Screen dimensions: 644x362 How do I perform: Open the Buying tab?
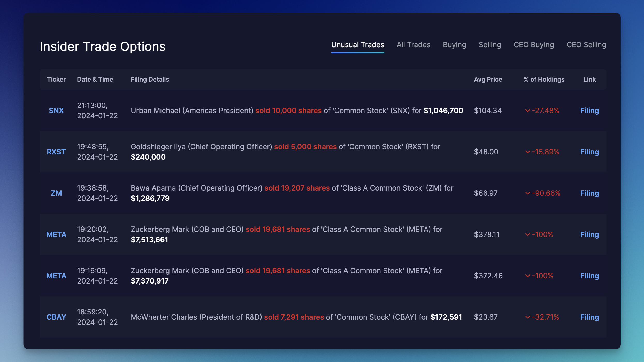click(x=454, y=45)
